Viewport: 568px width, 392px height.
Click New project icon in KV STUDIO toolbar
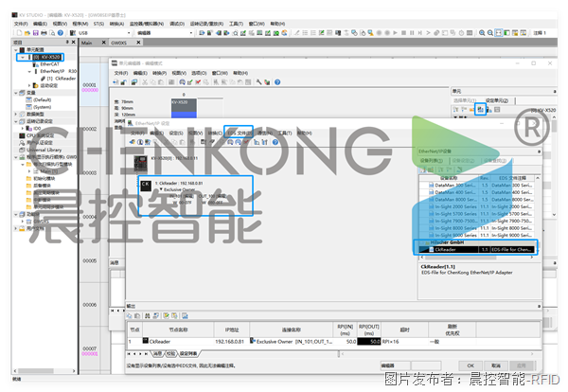19,33
